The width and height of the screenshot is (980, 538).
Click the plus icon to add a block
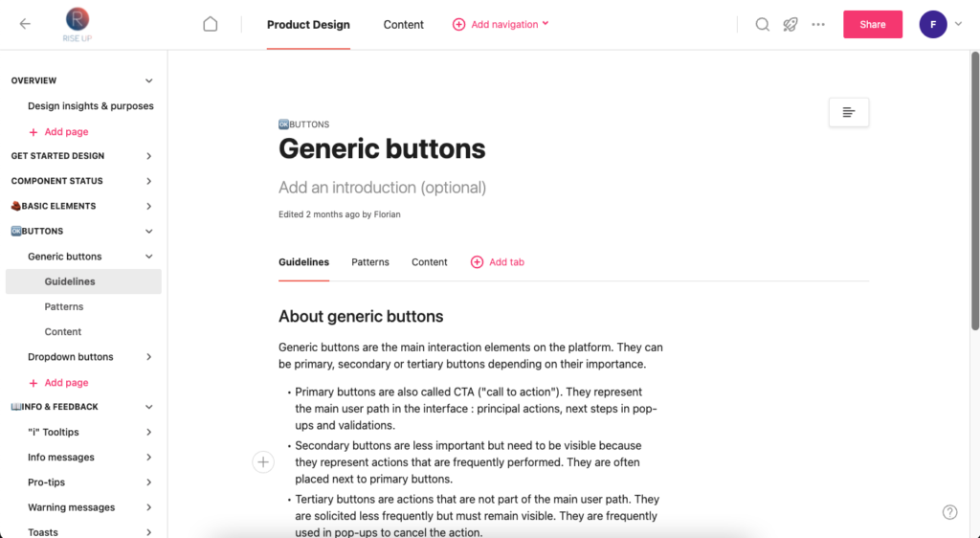pyautogui.click(x=263, y=462)
